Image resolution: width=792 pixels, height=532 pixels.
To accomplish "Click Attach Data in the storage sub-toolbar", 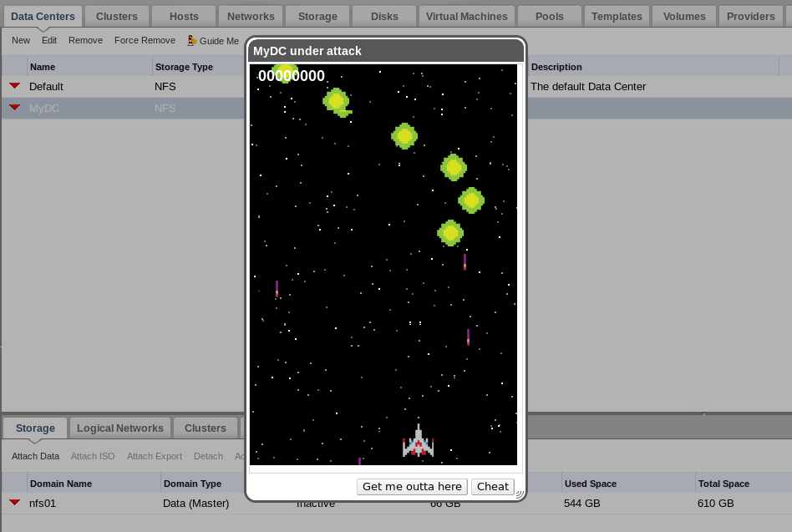I will coord(35,456).
